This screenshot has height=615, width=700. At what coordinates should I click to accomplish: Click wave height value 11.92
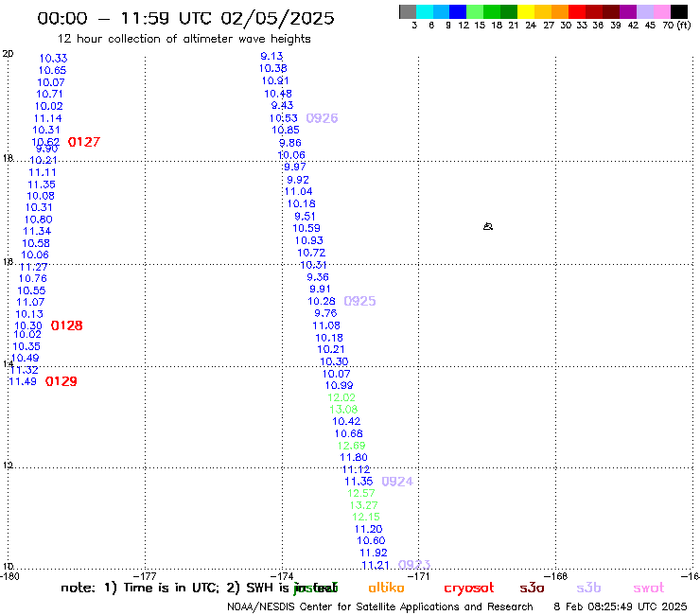(x=374, y=553)
